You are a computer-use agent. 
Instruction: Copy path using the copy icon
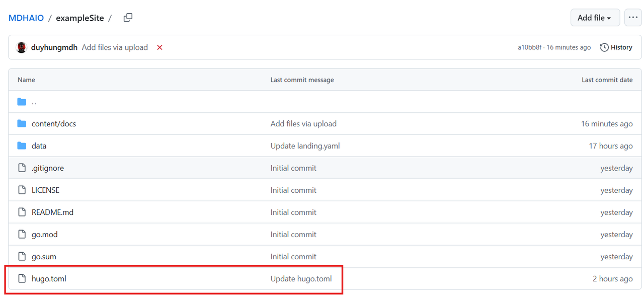(128, 18)
